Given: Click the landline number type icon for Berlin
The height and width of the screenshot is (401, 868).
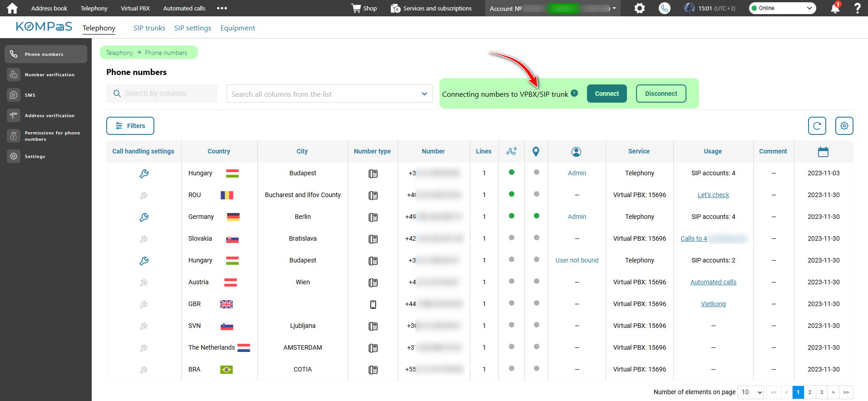Looking at the screenshot, I should [373, 217].
